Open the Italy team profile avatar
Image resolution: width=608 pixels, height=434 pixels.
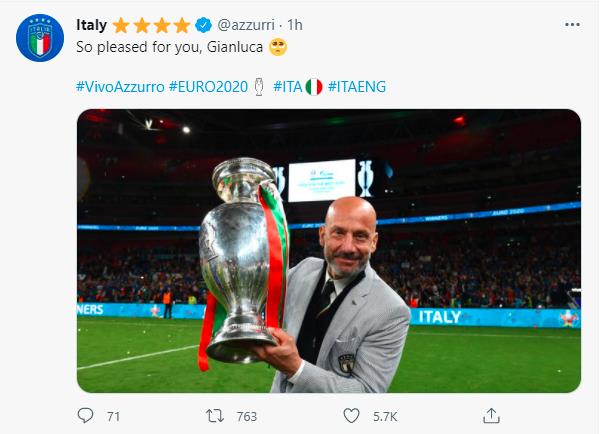38,38
